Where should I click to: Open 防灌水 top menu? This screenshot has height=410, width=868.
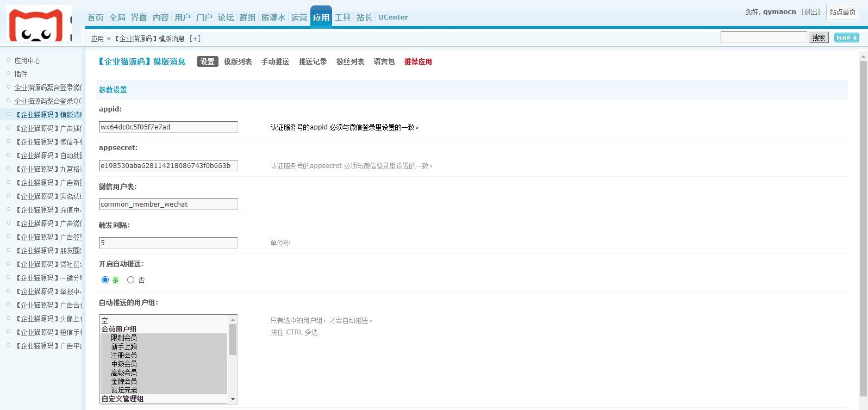pos(273,17)
